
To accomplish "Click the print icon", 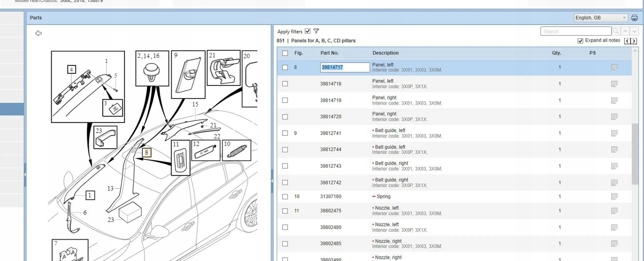I will click(634, 18).
